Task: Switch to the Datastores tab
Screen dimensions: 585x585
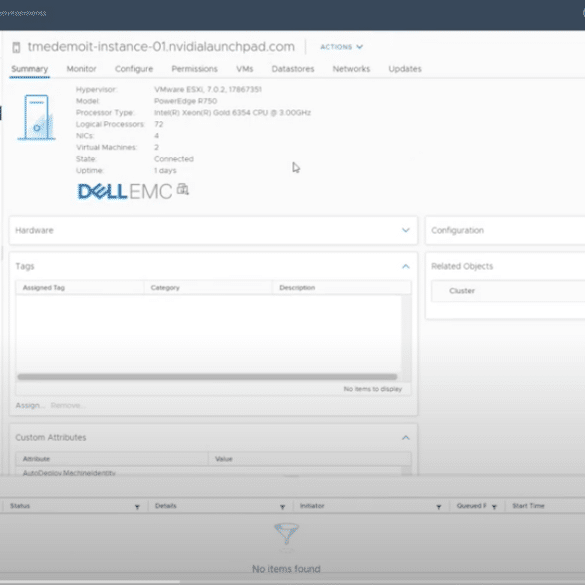Action: pos(293,69)
